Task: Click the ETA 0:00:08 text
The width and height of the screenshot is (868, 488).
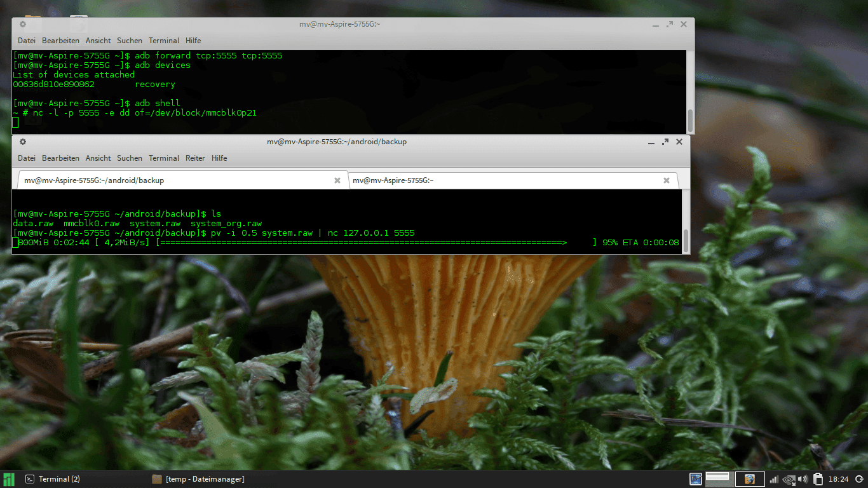Action: [651, 243]
